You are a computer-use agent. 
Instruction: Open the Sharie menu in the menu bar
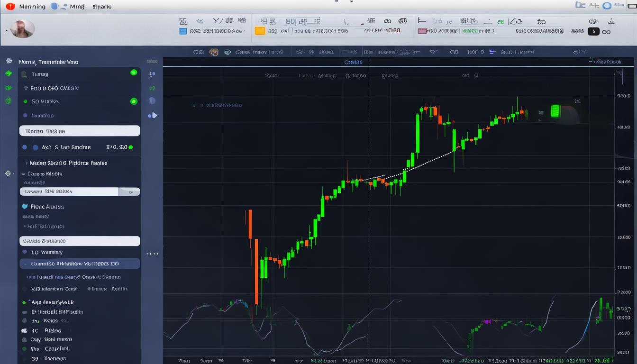tap(102, 7)
